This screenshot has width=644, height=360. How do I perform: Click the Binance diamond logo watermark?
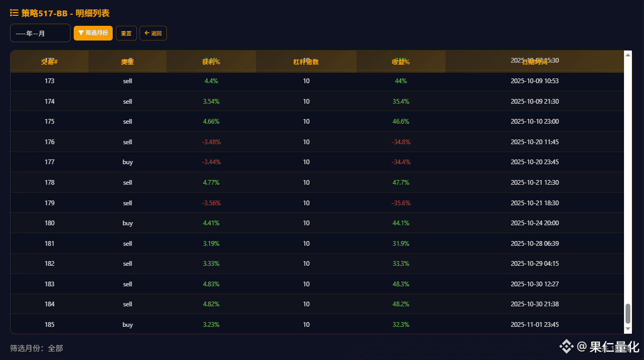click(566, 346)
